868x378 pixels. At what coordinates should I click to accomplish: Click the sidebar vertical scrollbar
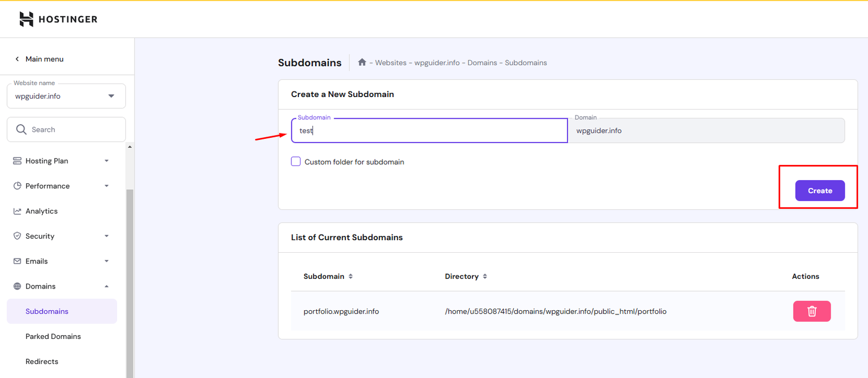[130, 283]
